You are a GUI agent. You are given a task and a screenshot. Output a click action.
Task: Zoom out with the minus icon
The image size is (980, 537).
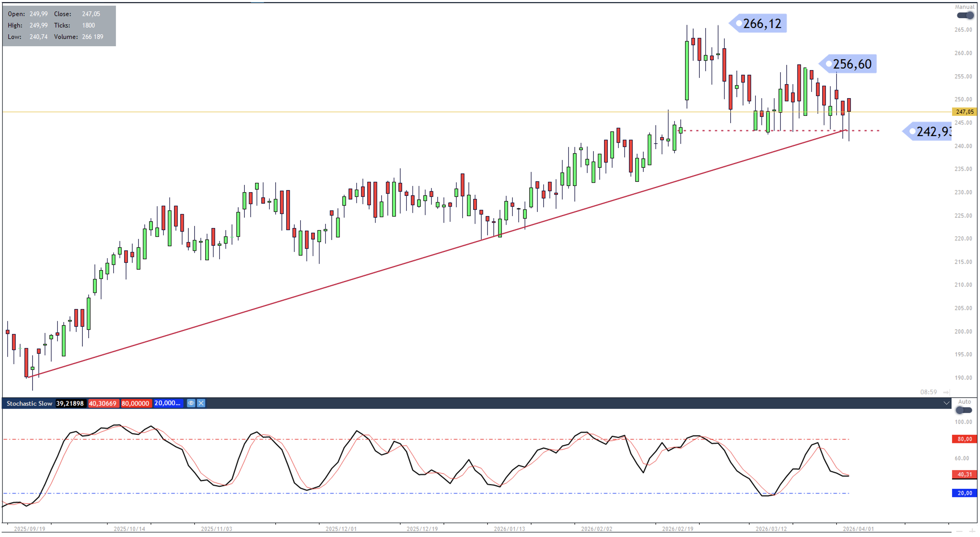959,531
